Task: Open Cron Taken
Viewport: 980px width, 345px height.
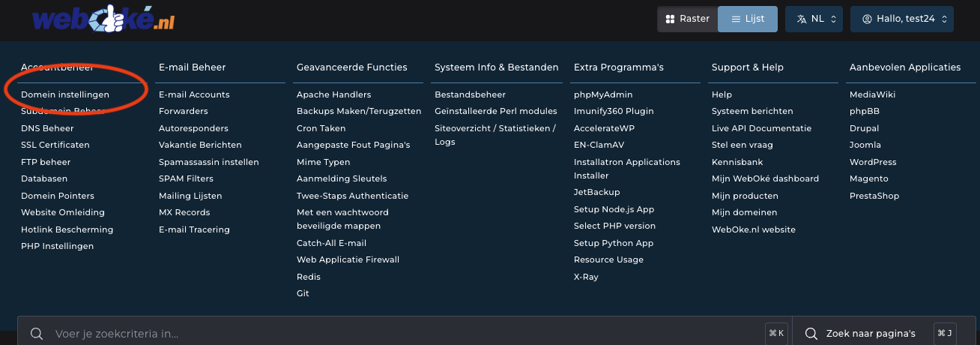Action: pos(321,128)
